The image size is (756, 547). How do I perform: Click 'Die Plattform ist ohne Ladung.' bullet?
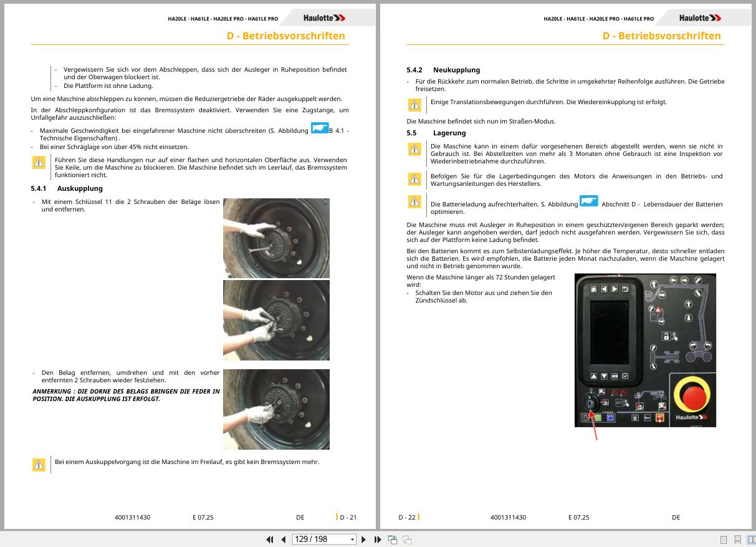[108, 86]
